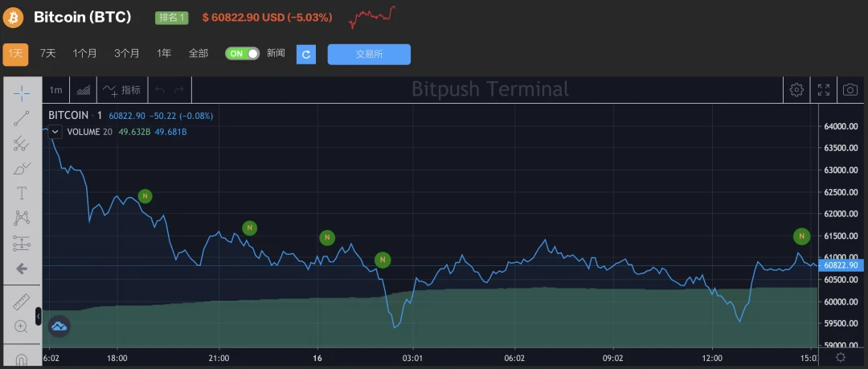This screenshot has width=868, height=369.
Task: Click the redo arrow in chart toolbar
Action: click(x=178, y=90)
